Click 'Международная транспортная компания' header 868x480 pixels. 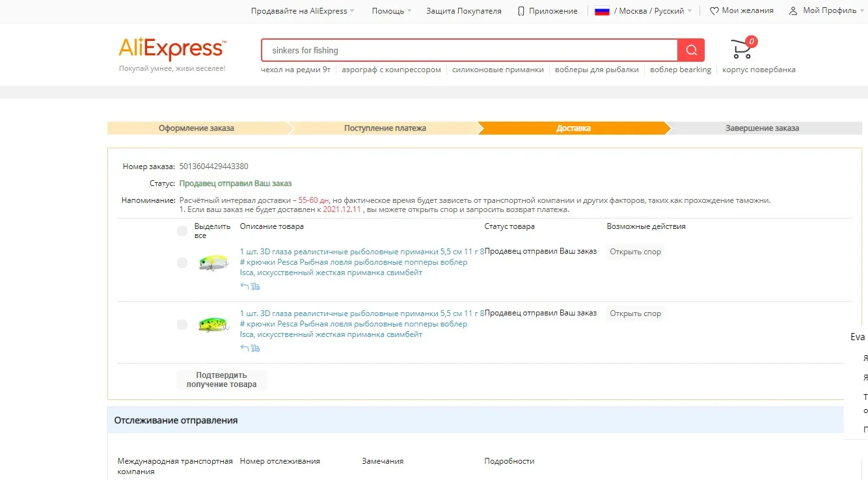click(175, 466)
